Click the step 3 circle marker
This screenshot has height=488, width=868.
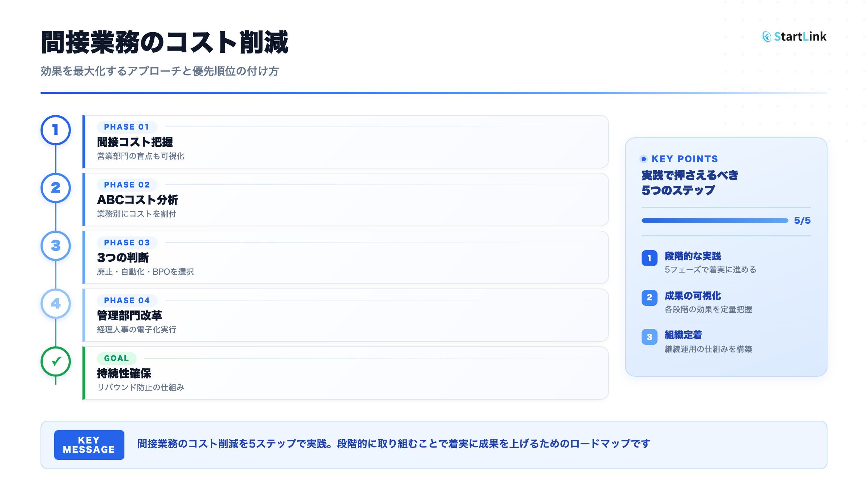[x=56, y=246]
